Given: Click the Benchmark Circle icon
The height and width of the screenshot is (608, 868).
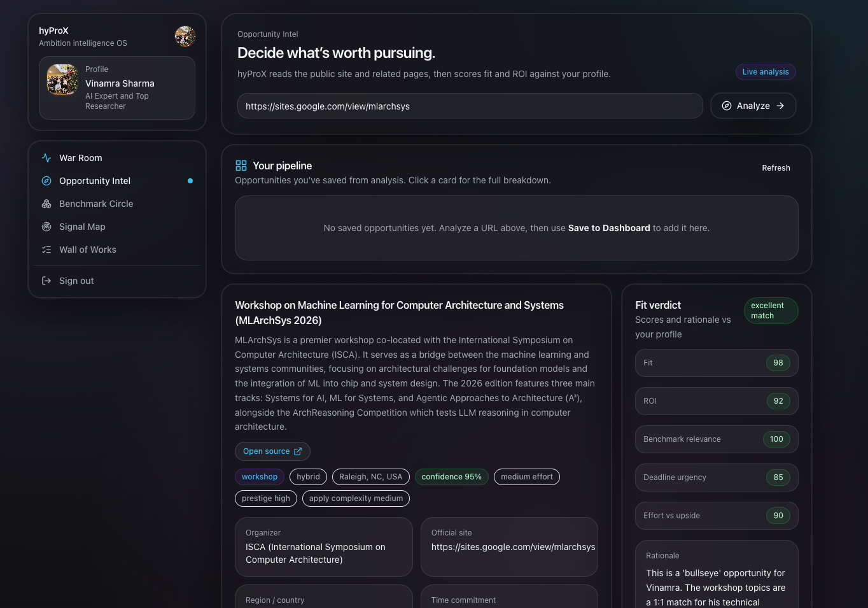Looking at the screenshot, I should (46, 204).
